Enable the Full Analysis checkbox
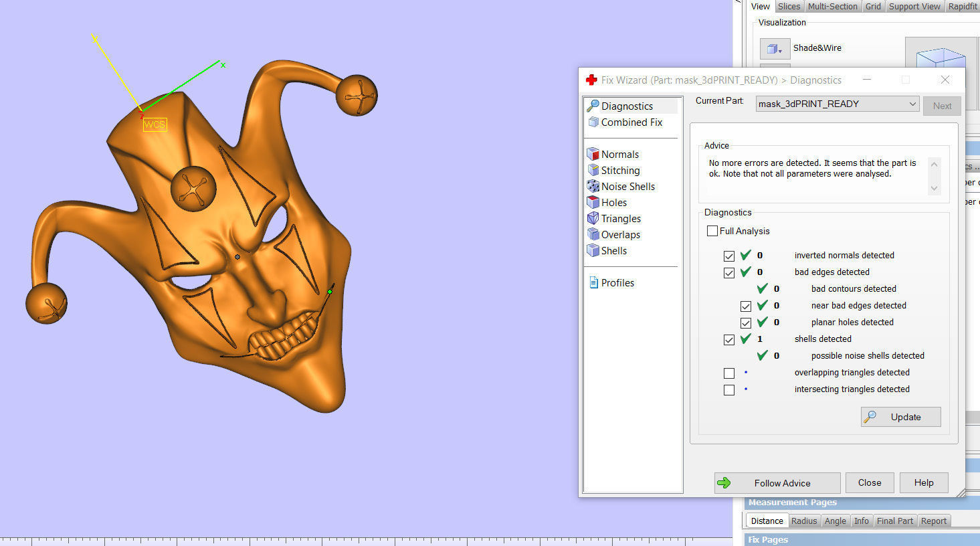 click(712, 231)
